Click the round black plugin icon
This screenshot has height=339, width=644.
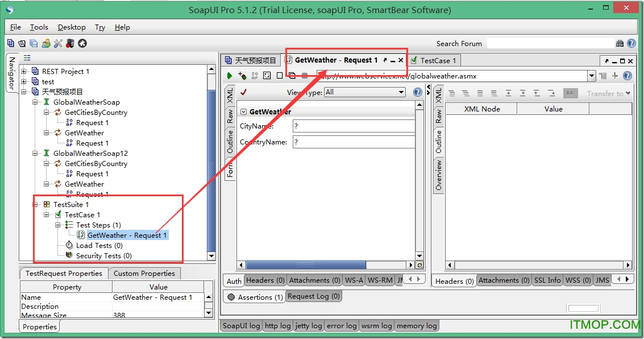tap(82, 43)
